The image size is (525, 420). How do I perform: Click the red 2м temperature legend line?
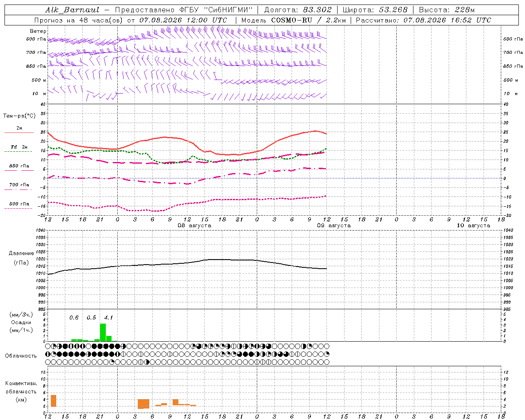(x=19, y=132)
